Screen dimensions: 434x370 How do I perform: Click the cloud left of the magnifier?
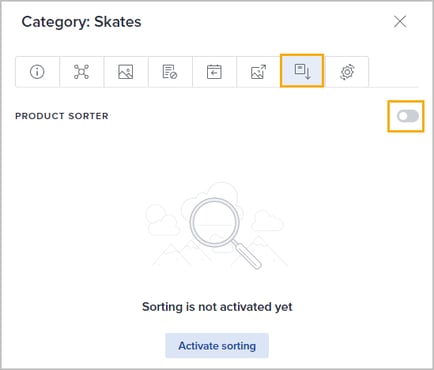click(162, 220)
